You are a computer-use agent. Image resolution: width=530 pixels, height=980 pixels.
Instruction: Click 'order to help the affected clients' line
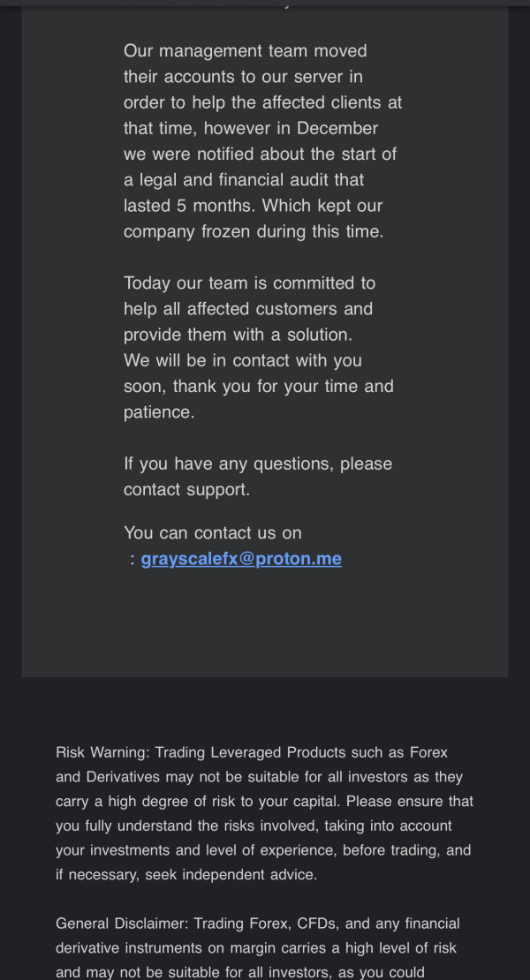[x=262, y=102]
